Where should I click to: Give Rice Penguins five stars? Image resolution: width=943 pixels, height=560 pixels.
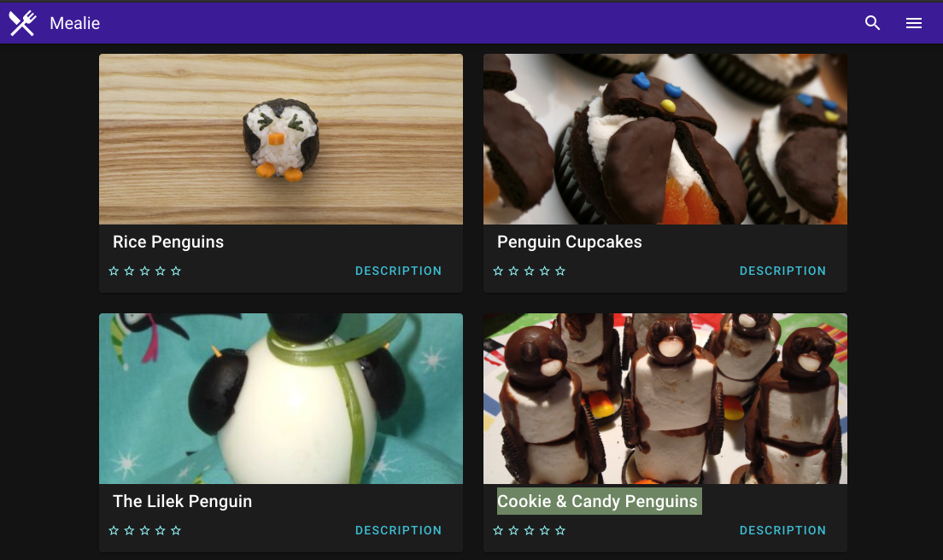pyautogui.click(x=176, y=271)
